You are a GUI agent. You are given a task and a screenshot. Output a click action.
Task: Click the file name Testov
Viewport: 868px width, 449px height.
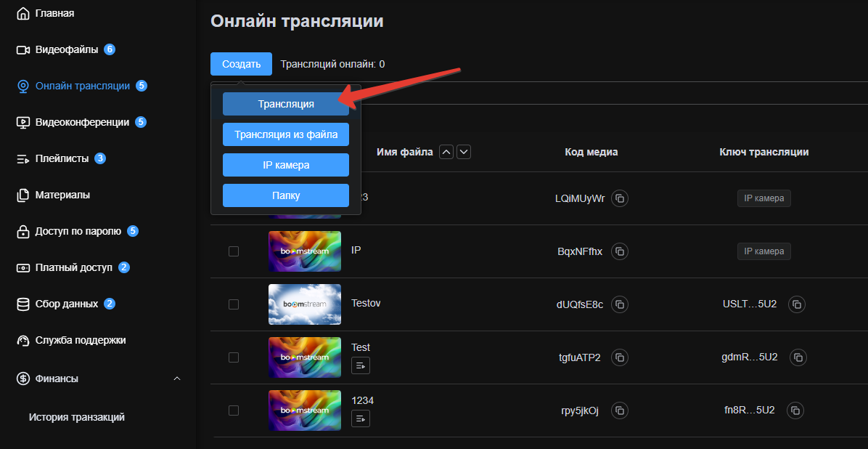pyautogui.click(x=366, y=303)
